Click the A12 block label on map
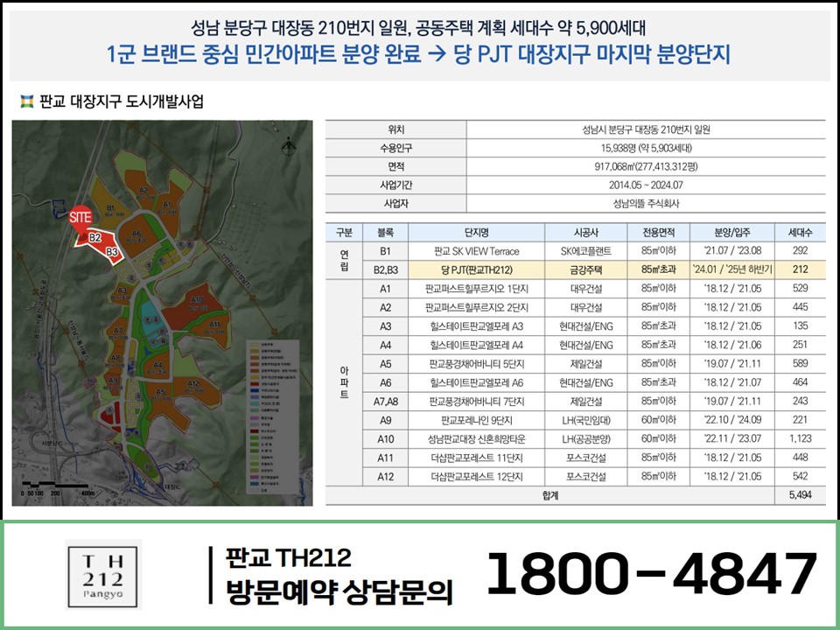840x630 pixels. point(193,383)
